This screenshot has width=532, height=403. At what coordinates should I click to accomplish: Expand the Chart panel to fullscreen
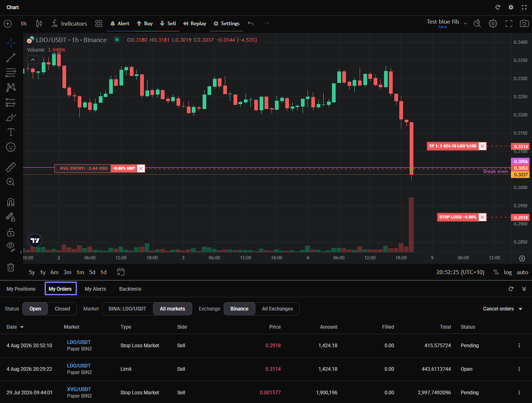click(x=524, y=7)
